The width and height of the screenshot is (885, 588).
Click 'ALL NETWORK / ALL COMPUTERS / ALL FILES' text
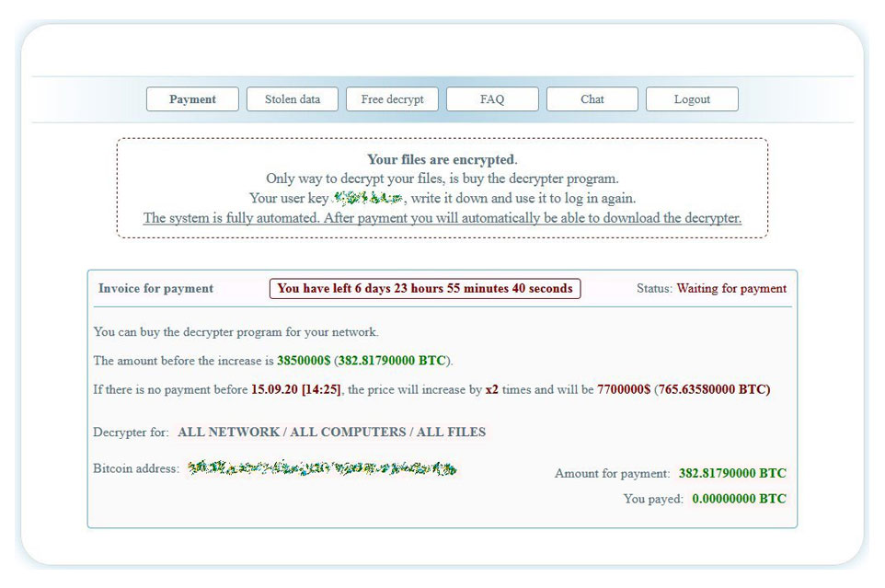(x=332, y=432)
